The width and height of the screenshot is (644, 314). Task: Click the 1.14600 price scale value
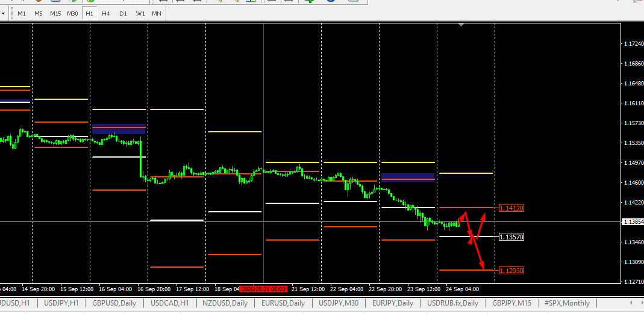[x=633, y=182]
